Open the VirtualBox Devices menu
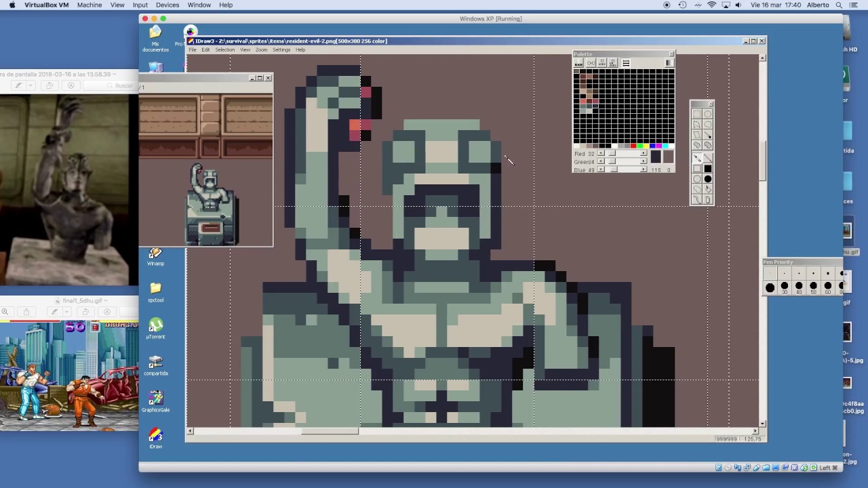This screenshot has width=868, height=488. (167, 5)
